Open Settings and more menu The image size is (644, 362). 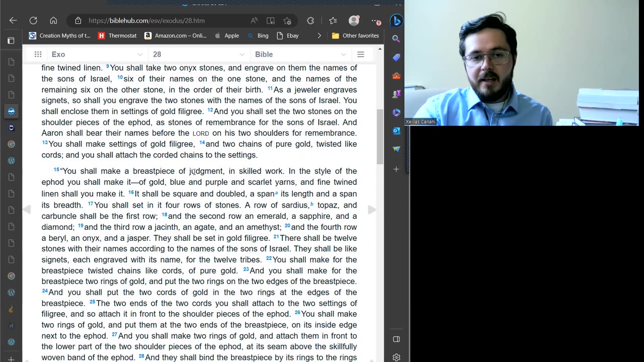pos(376,21)
